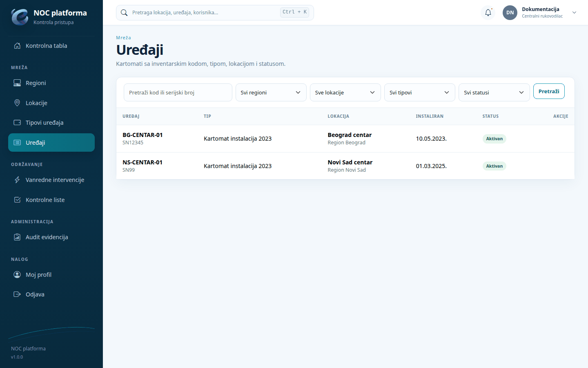Click the Regioni sidebar icon

17,83
